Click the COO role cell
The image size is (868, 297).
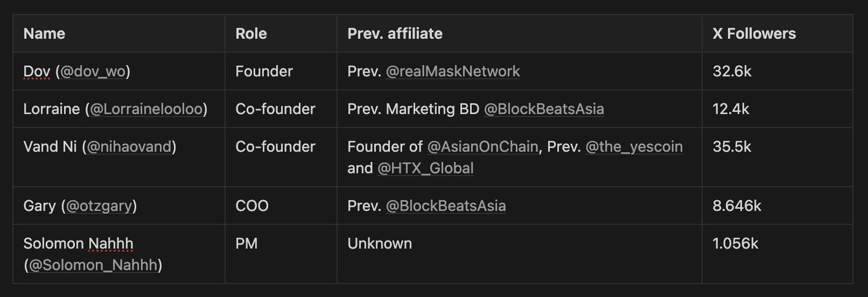click(252, 206)
